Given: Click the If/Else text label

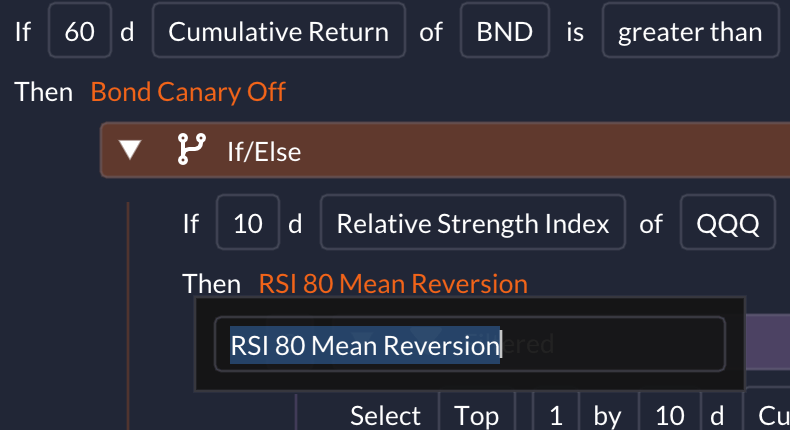Looking at the screenshot, I should point(264,152).
